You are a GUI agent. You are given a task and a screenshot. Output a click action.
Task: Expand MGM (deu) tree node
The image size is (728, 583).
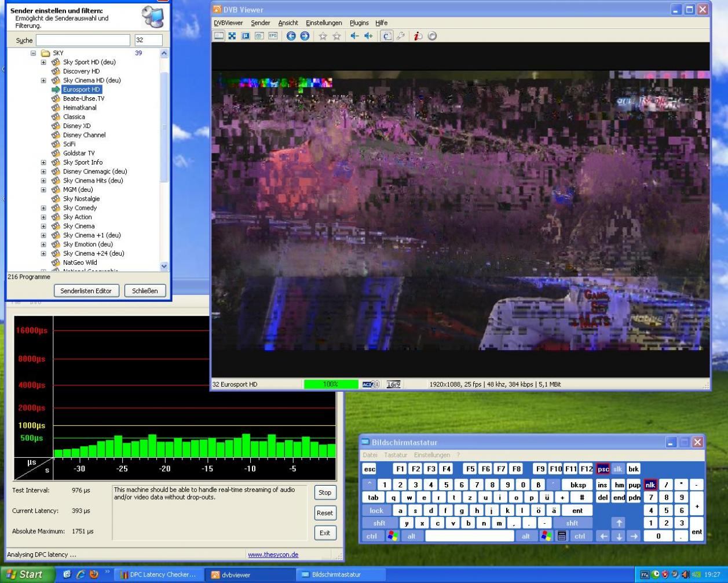(43, 190)
